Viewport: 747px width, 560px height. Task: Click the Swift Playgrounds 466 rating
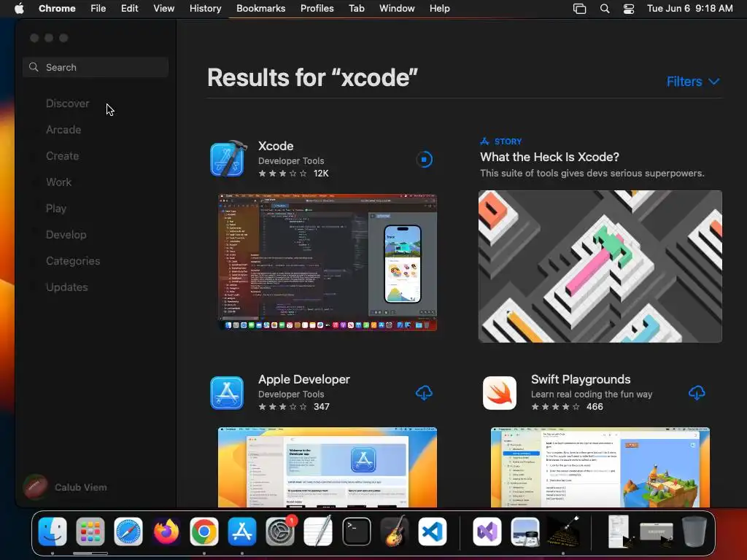coord(567,407)
